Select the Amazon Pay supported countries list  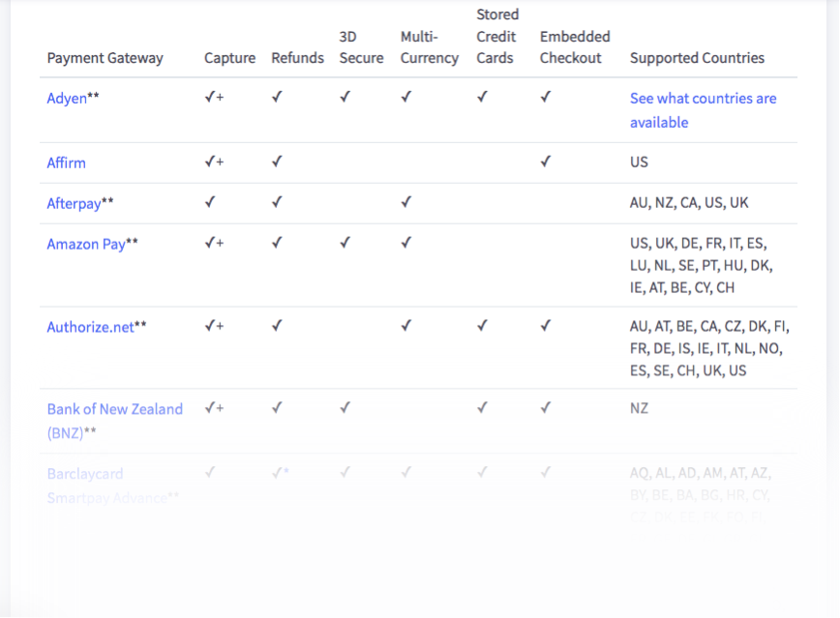[702, 266]
